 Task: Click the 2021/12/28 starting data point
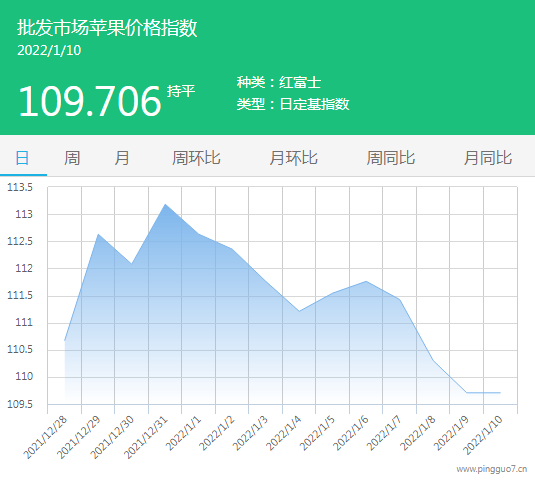click(x=64, y=340)
